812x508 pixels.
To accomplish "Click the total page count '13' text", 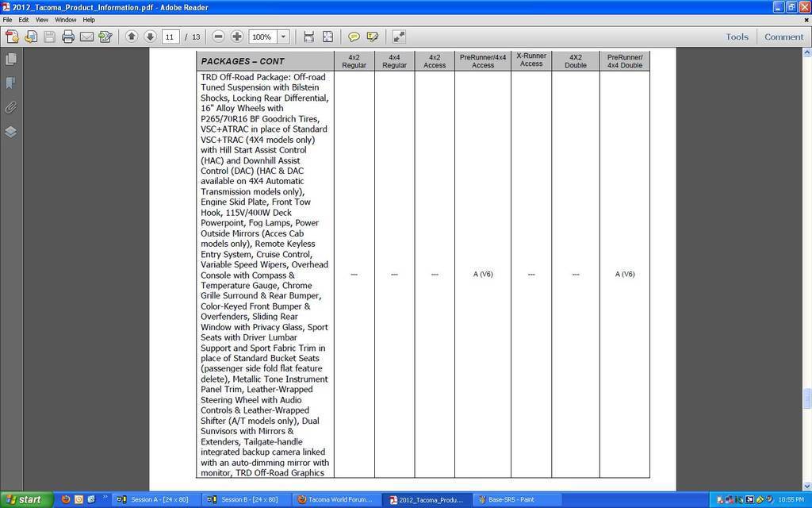I will coord(196,37).
